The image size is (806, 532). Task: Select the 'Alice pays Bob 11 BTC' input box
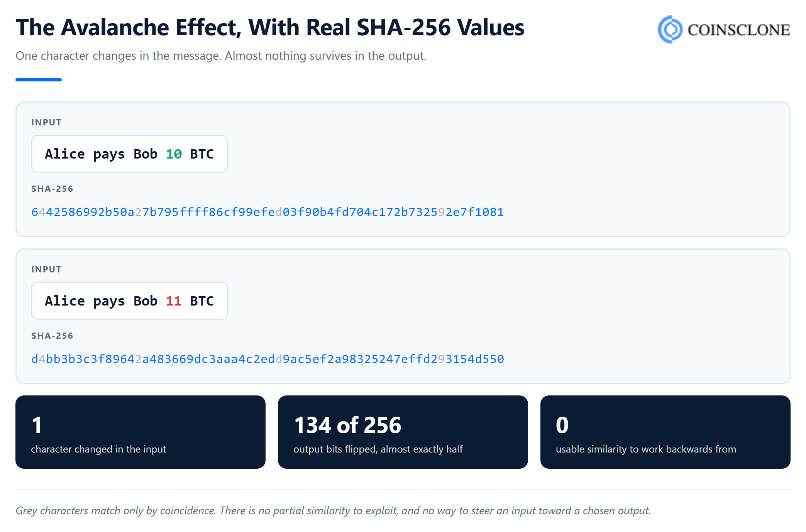(129, 301)
